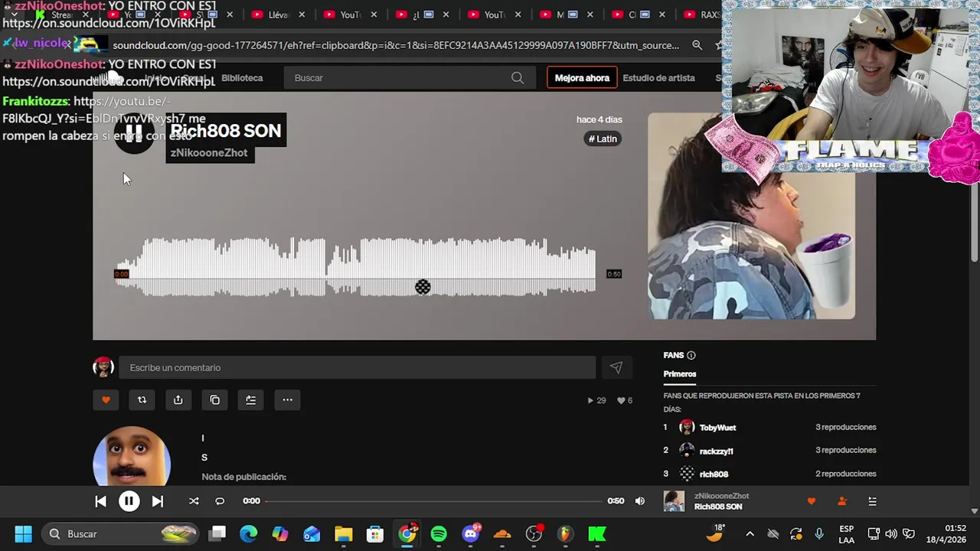Like current track in the player bar
This screenshot has width=980, height=551.
pyautogui.click(x=812, y=501)
